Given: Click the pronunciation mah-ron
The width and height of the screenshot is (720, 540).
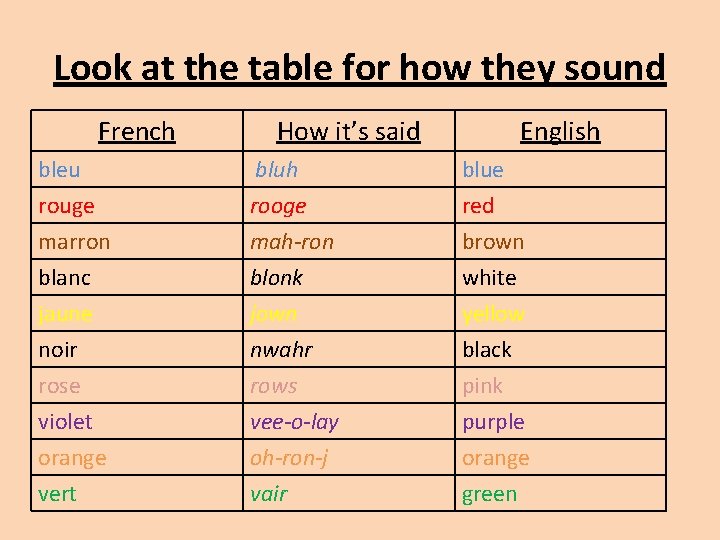Looking at the screenshot, I should [x=292, y=242].
